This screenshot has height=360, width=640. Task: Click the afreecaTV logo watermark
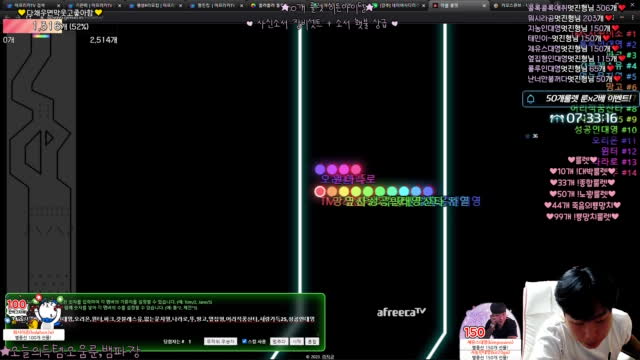(x=401, y=312)
